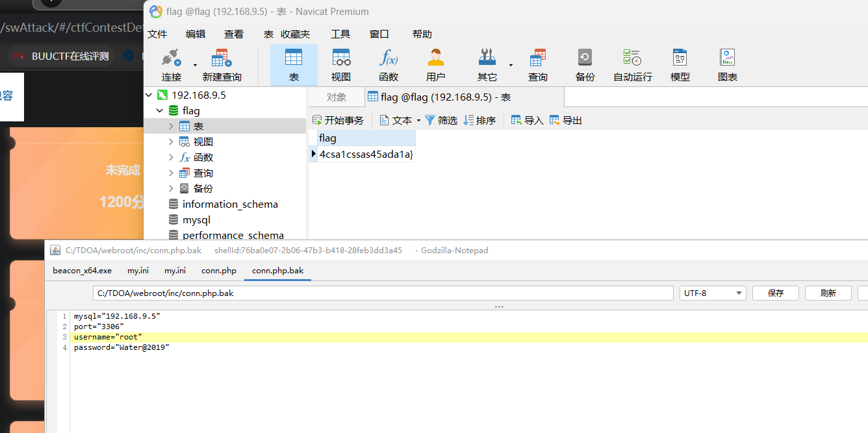Select the mysql database in tree
The image size is (868, 433).
pyautogui.click(x=196, y=219)
